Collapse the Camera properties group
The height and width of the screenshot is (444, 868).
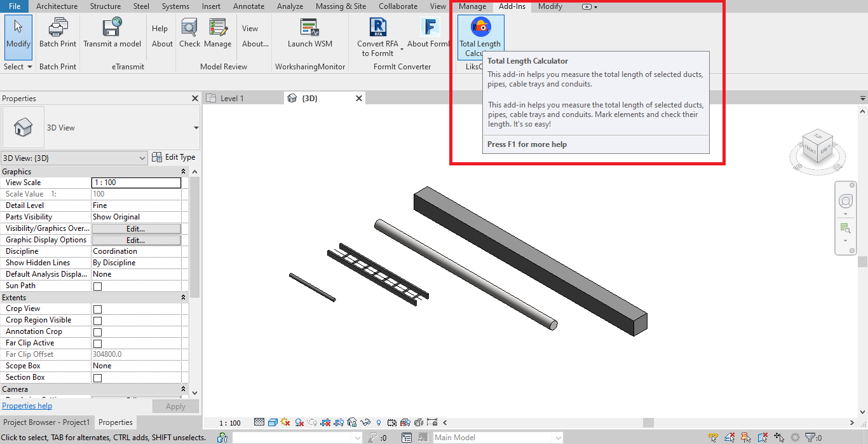tap(183, 389)
